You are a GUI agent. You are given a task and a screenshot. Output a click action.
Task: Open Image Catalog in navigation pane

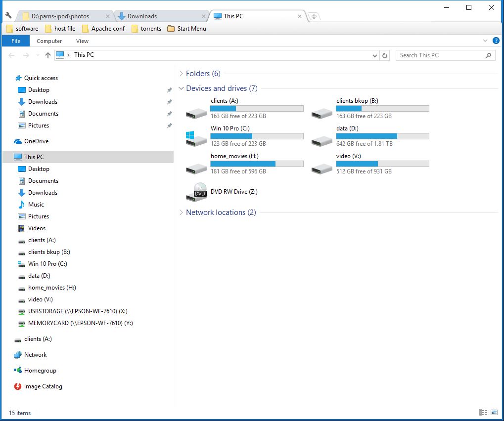coord(43,386)
